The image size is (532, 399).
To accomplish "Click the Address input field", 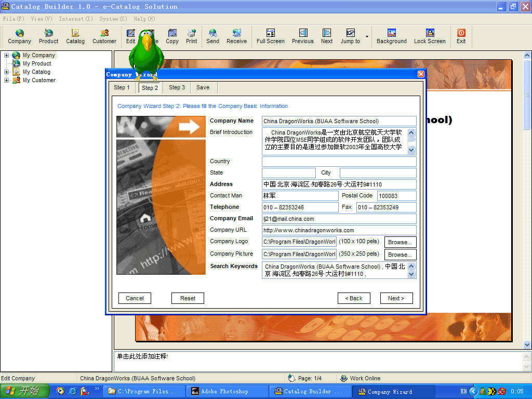I will (x=339, y=184).
